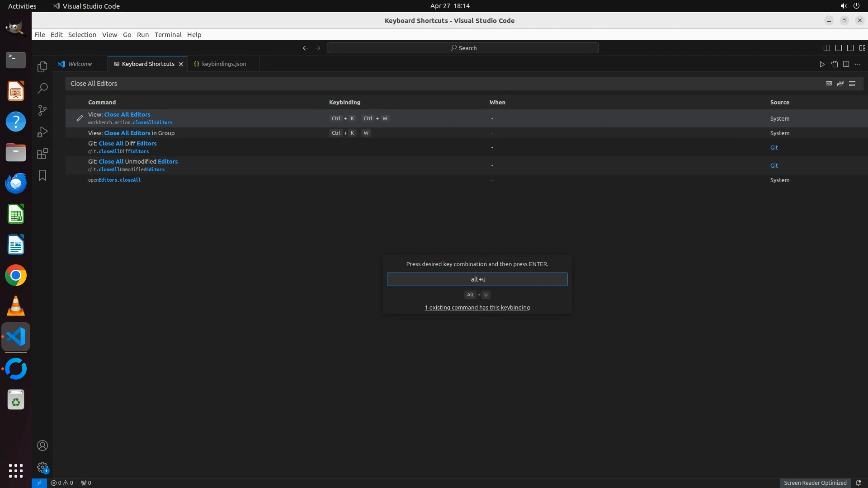This screenshot has width=868, height=488.
Task: Toggle the Primary Side Bar layout button
Action: [x=826, y=48]
